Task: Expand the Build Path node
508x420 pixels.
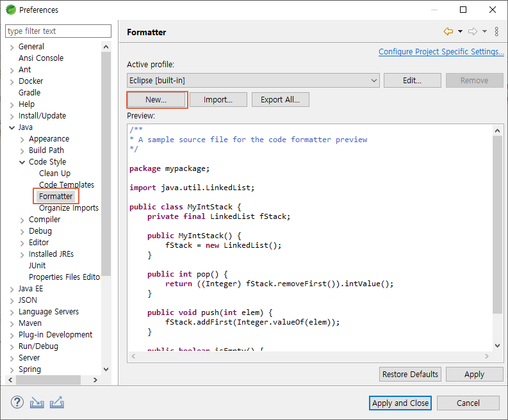Action: pyautogui.click(x=22, y=151)
